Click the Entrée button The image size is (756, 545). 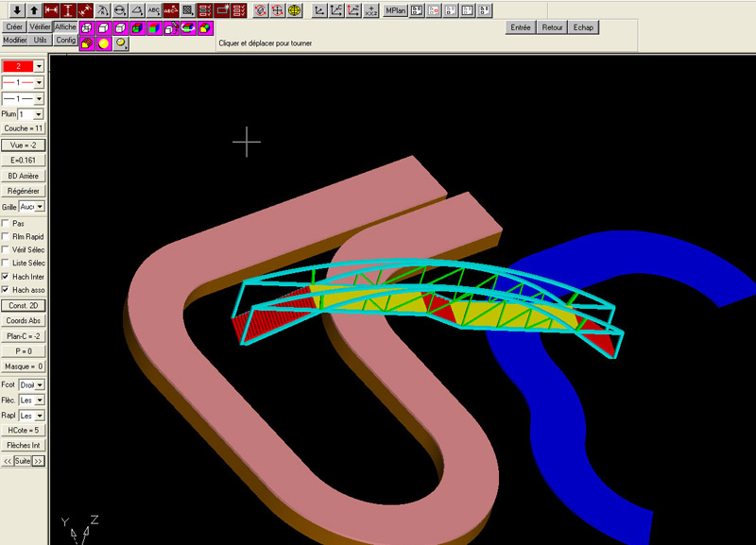pyautogui.click(x=520, y=27)
